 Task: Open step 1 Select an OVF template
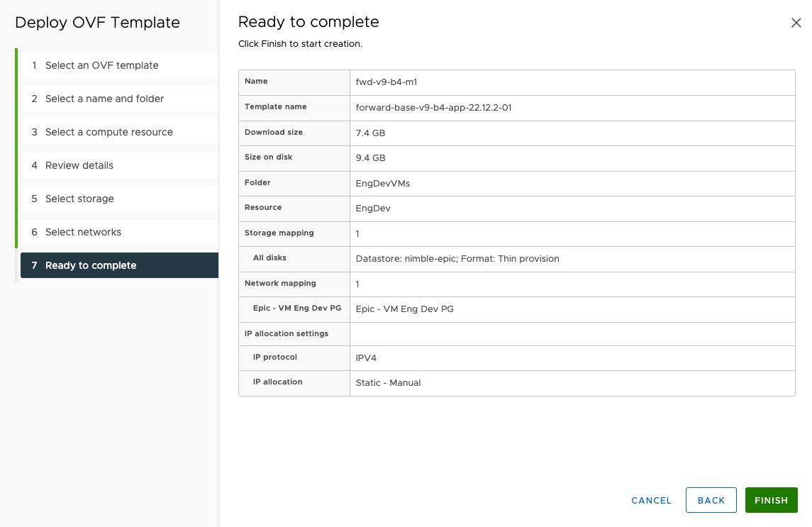click(x=102, y=65)
